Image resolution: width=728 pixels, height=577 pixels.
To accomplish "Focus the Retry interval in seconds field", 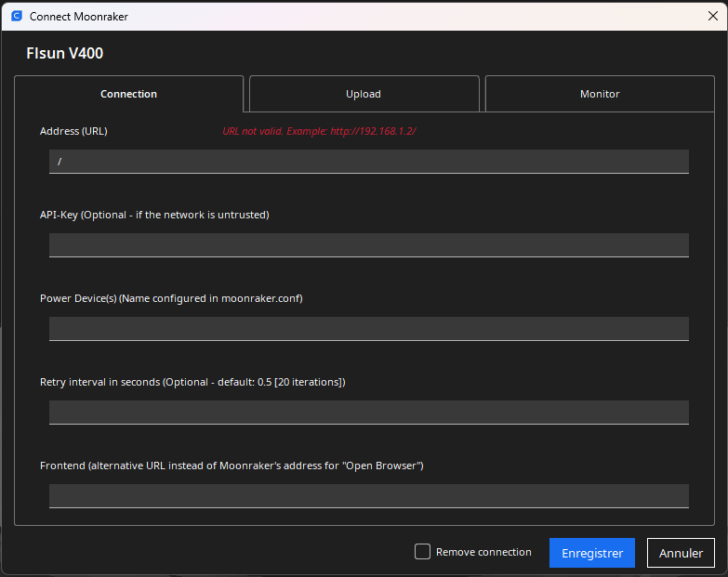I will 369,413.
